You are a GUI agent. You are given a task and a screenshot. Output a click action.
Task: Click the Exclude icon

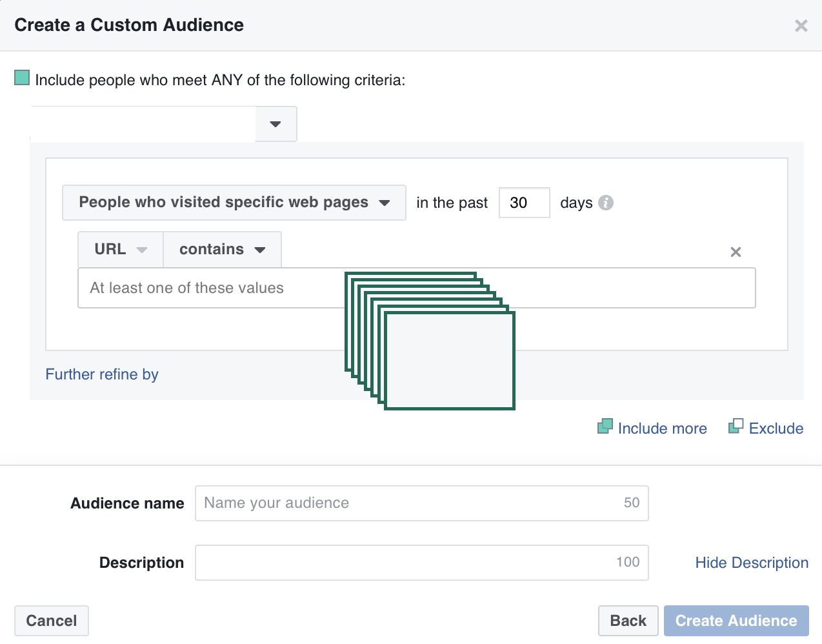736,427
